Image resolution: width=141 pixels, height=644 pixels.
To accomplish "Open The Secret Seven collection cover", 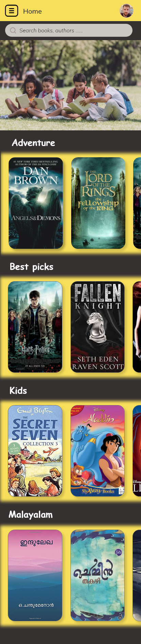I will [35, 451].
